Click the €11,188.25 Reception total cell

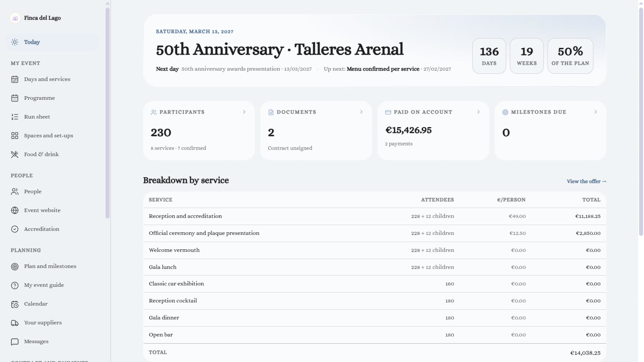pos(588,216)
